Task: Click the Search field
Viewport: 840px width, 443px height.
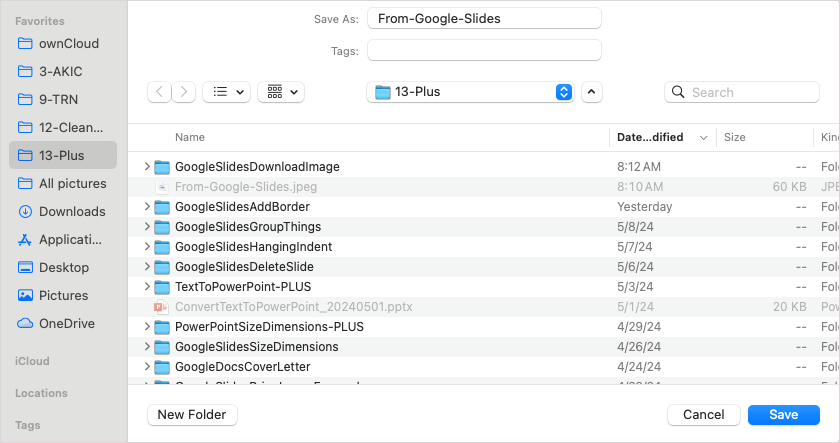Action: [x=742, y=92]
